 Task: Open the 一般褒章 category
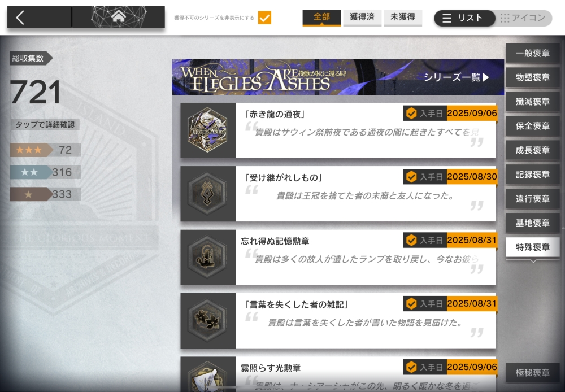click(x=533, y=53)
